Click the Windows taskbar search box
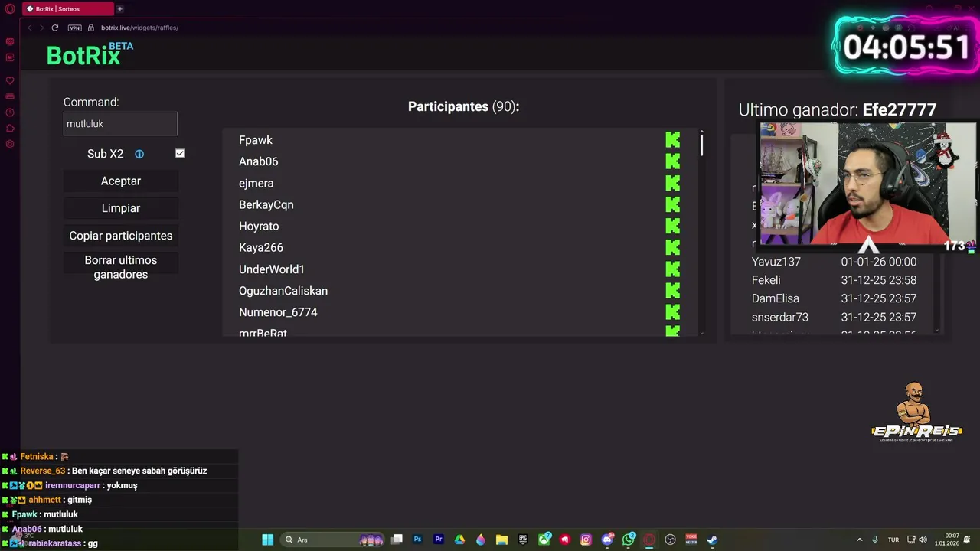This screenshot has width=980, height=551. pyautogui.click(x=333, y=540)
